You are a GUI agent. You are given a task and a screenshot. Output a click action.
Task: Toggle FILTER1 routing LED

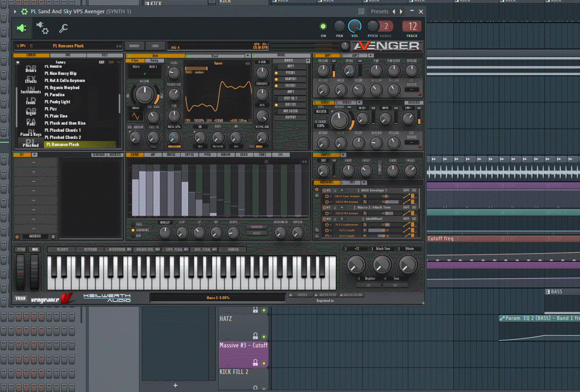276,85
